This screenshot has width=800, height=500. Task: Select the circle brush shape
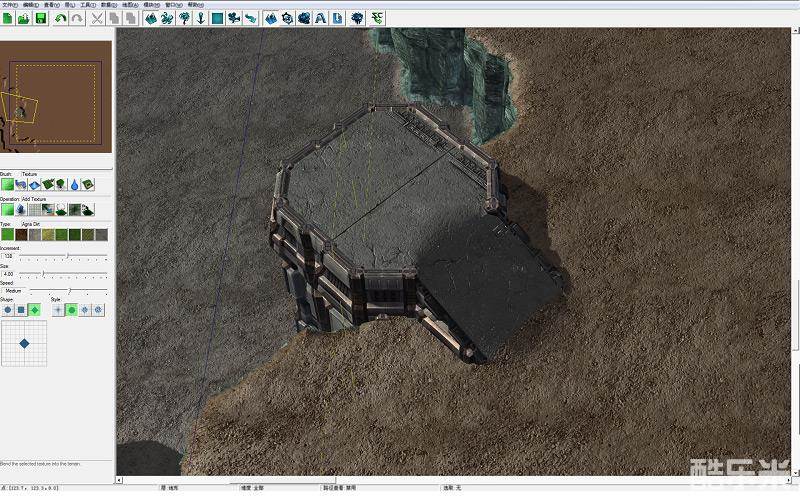click(8, 310)
